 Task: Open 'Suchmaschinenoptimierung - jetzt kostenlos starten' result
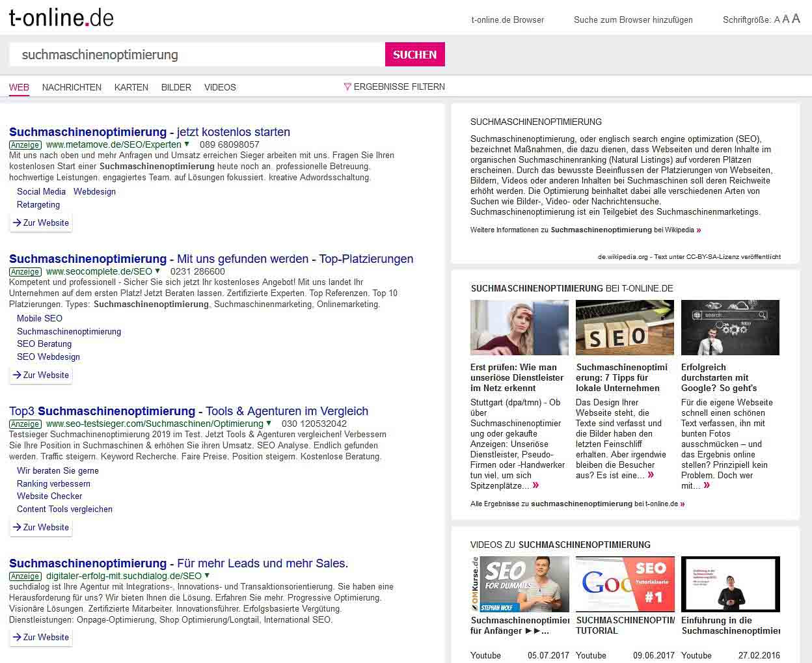click(150, 132)
